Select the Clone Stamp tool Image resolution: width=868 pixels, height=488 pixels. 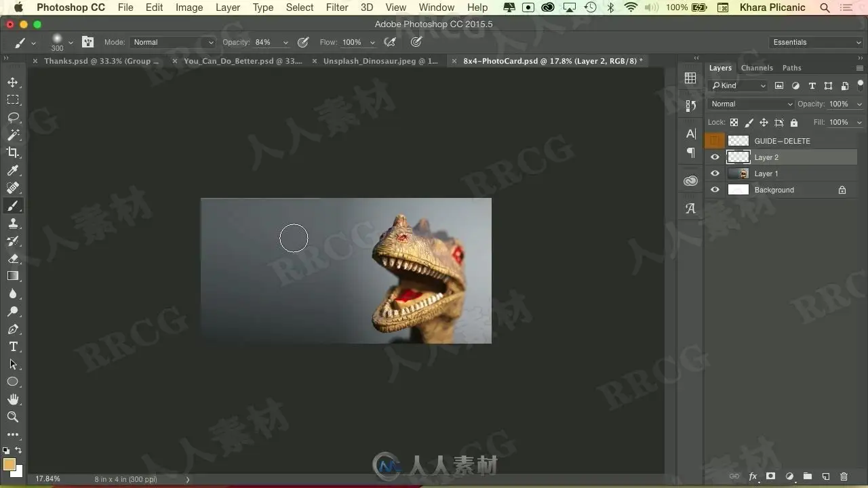pos(13,223)
